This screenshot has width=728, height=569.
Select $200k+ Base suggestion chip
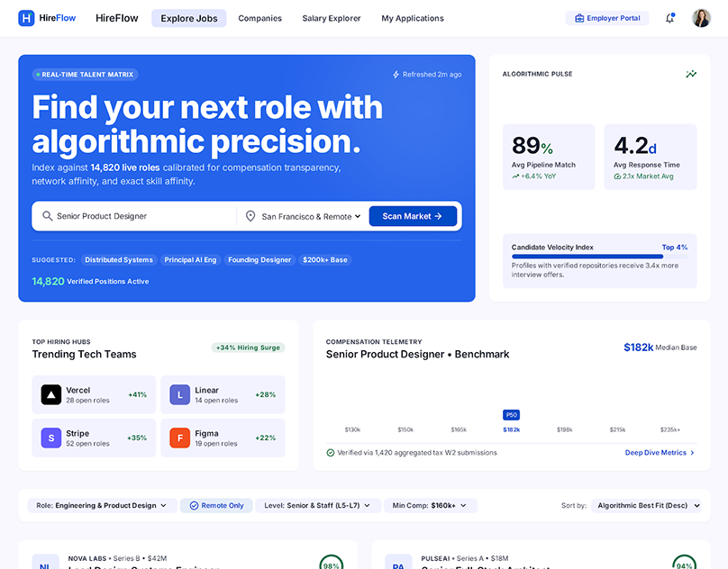point(325,260)
